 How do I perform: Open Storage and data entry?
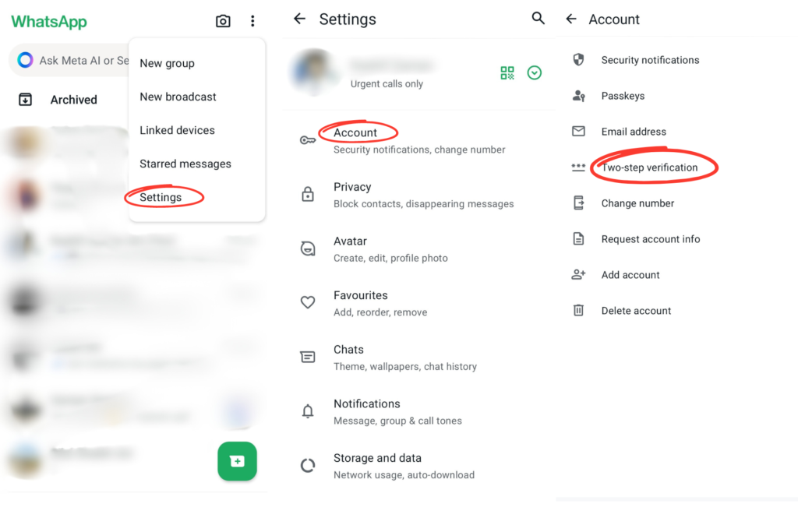[x=419, y=466]
